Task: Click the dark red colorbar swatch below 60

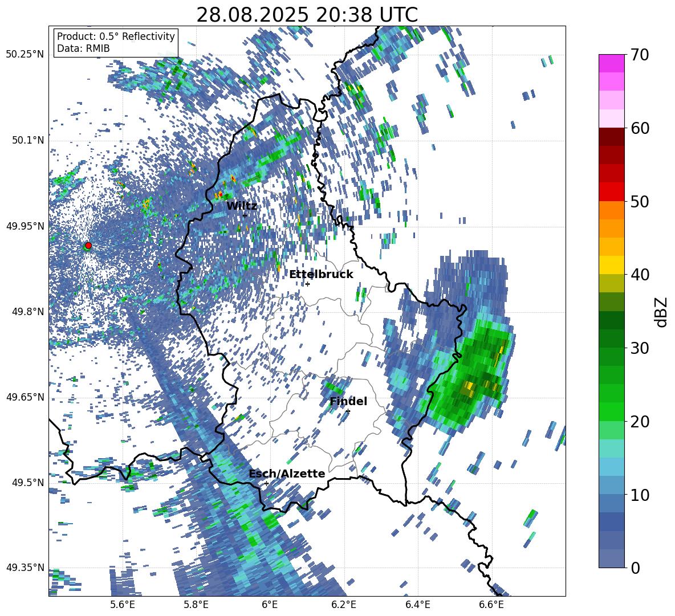Action: coord(611,137)
